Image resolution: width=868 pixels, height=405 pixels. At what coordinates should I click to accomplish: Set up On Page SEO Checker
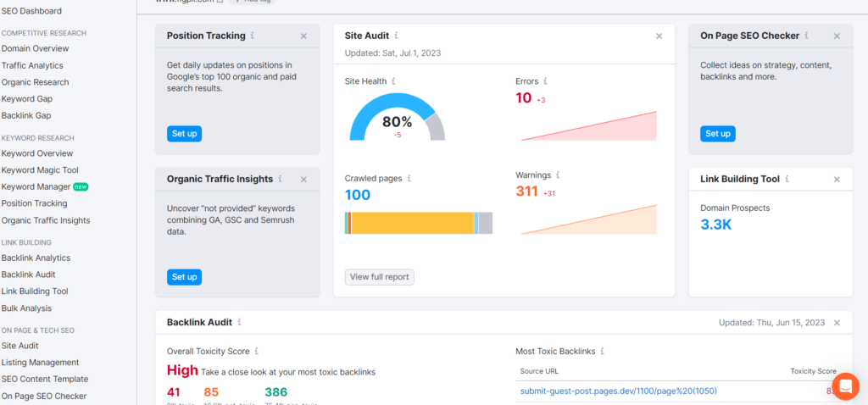718,134
